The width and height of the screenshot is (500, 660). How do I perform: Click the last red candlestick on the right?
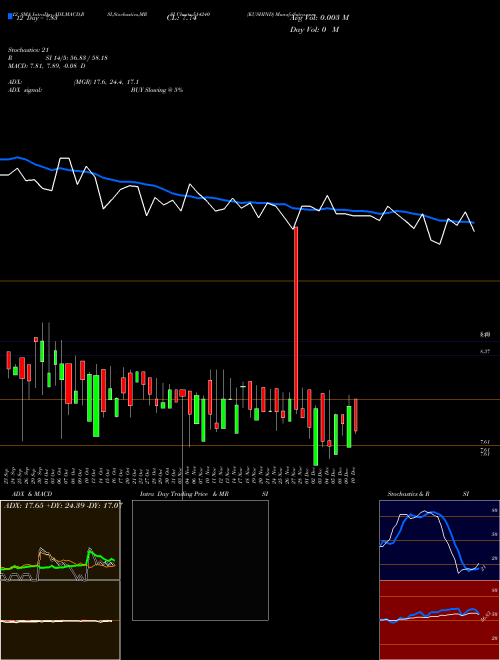coord(356,415)
